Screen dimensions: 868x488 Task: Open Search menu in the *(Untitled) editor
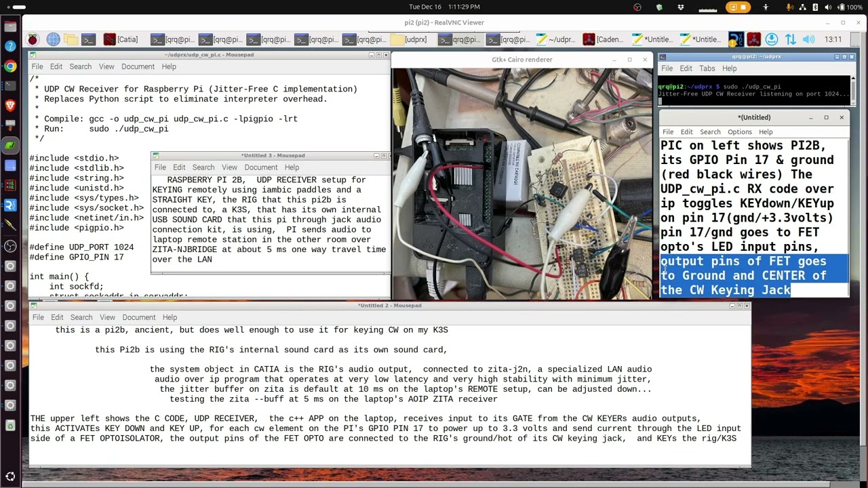(710, 131)
